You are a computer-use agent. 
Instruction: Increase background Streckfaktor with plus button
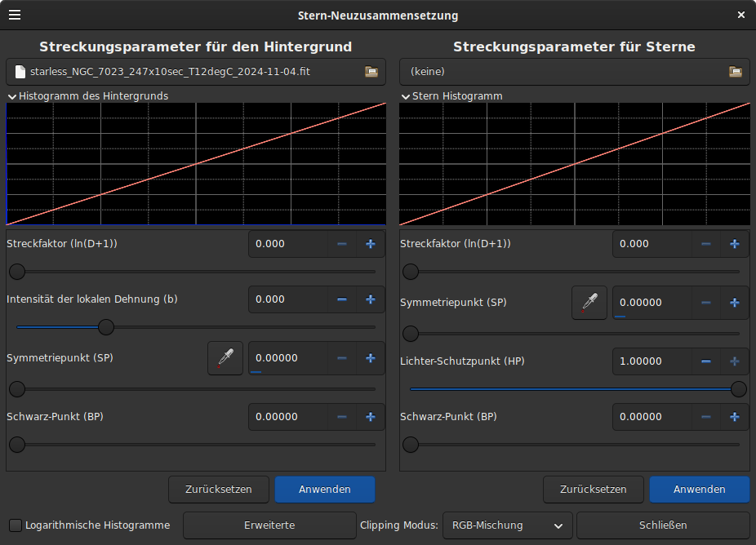pos(370,244)
